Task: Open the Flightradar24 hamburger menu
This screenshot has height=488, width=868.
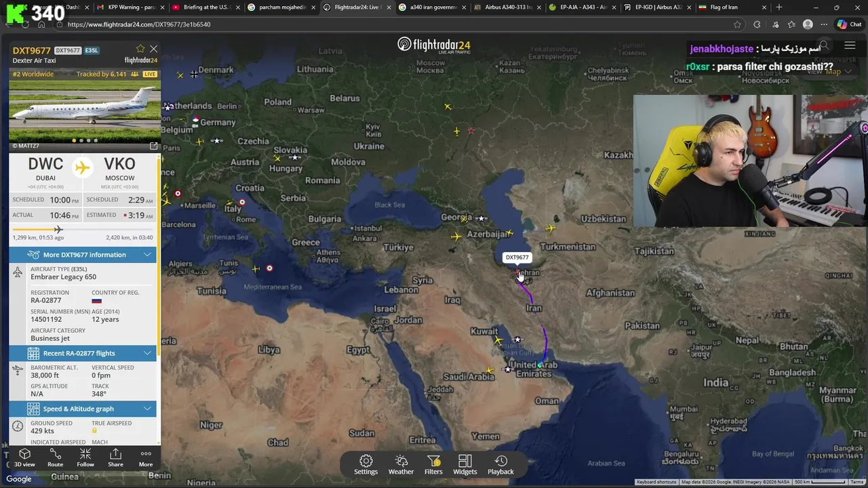Action: 850,46
